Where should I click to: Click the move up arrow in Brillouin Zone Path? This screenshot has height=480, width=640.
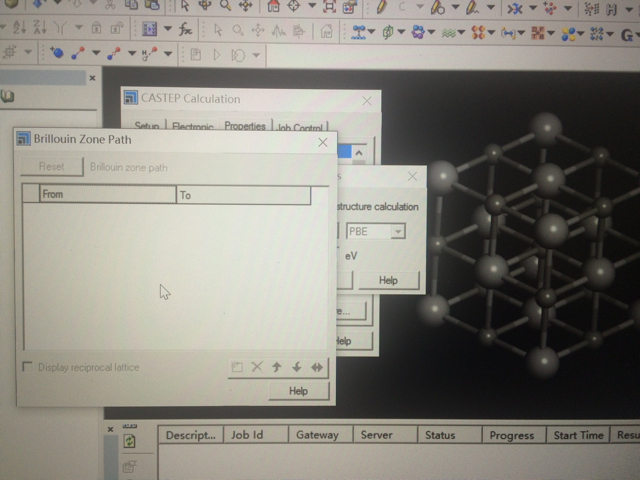tap(277, 367)
